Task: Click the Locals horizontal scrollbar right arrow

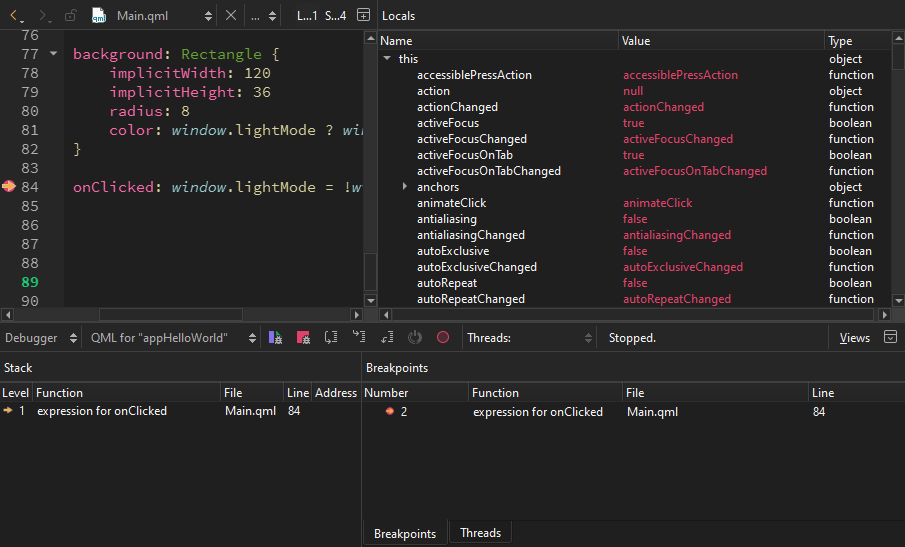Action: [884, 314]
